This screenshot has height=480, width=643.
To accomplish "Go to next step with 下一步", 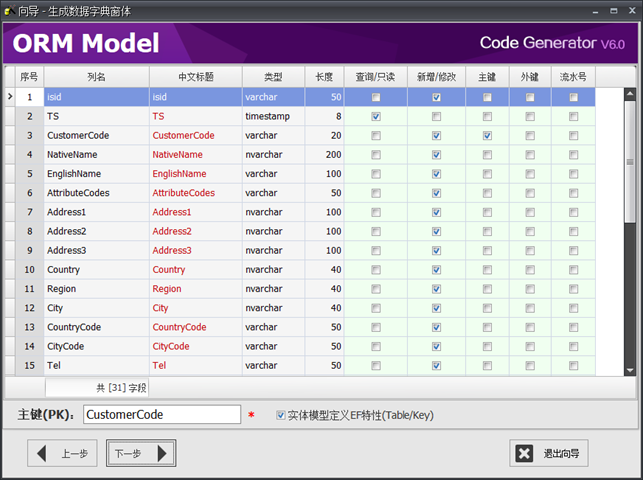I will pos(141,453).
